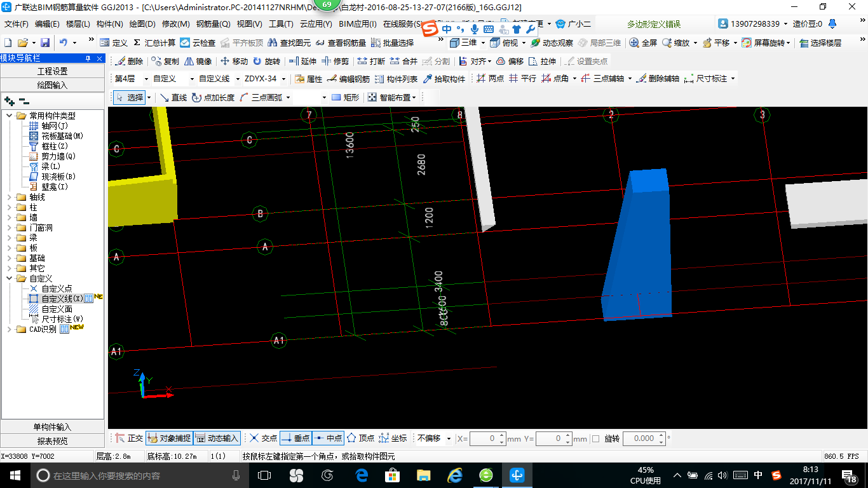Open 查看钢筋量 rebar quantity view

(341, 43)
